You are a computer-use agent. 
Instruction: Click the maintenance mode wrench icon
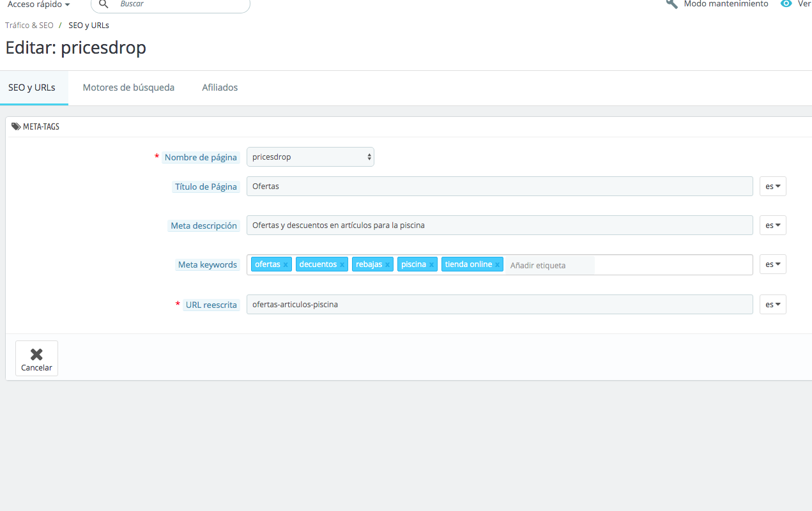[x=671, y=4]
